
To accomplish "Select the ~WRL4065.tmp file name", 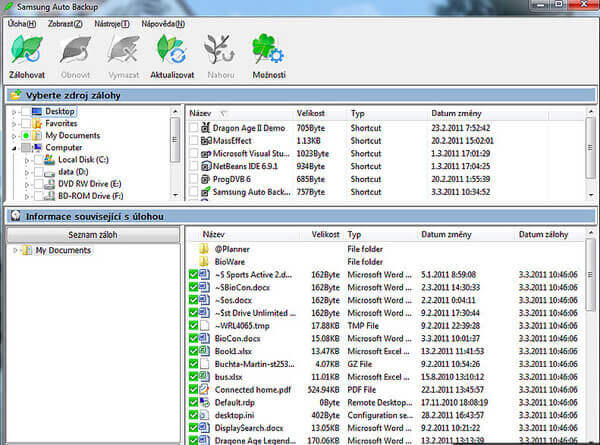I will [x=242, y=326].
